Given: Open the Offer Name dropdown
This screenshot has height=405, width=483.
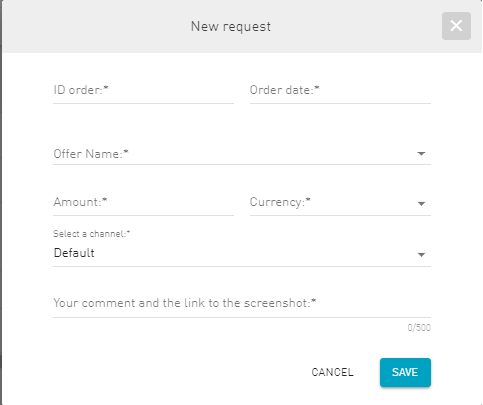Looking at the screenshot, I should click(x=242, y=154).
